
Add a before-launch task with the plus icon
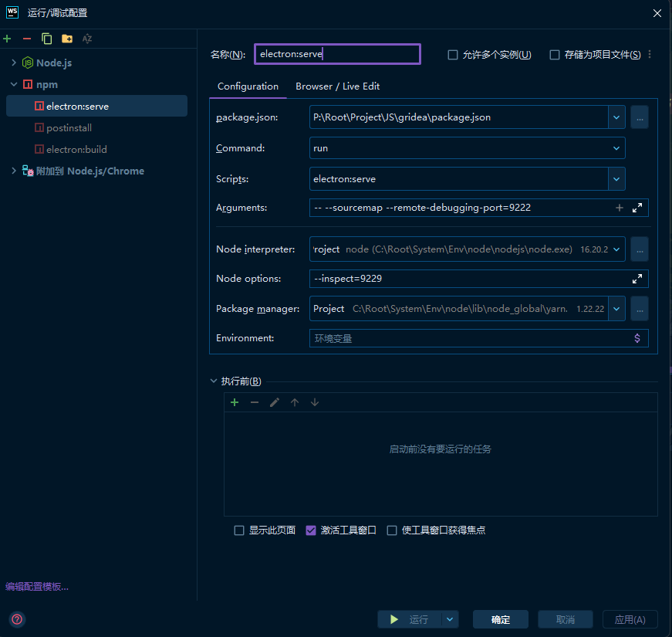point(235,402)
